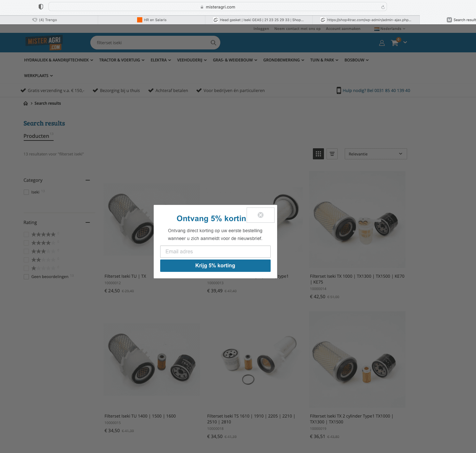Click the search magnifier icon

point(213,43)
